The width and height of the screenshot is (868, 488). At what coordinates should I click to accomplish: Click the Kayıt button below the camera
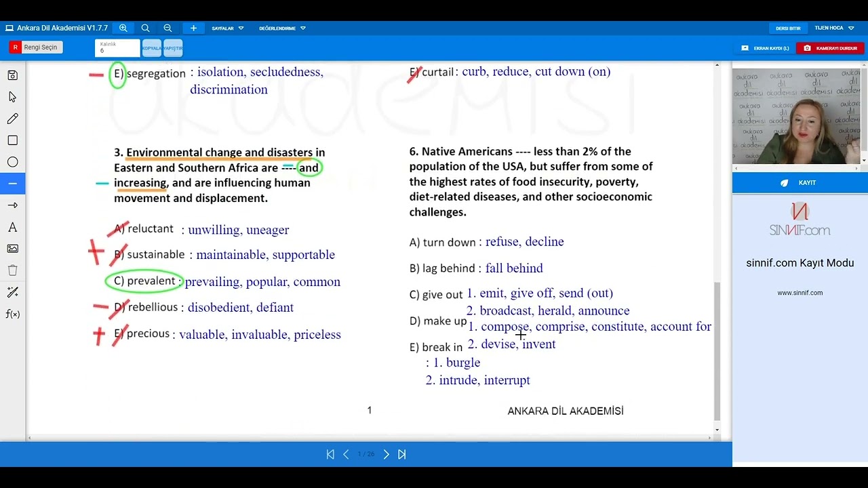tap(800, 183)
